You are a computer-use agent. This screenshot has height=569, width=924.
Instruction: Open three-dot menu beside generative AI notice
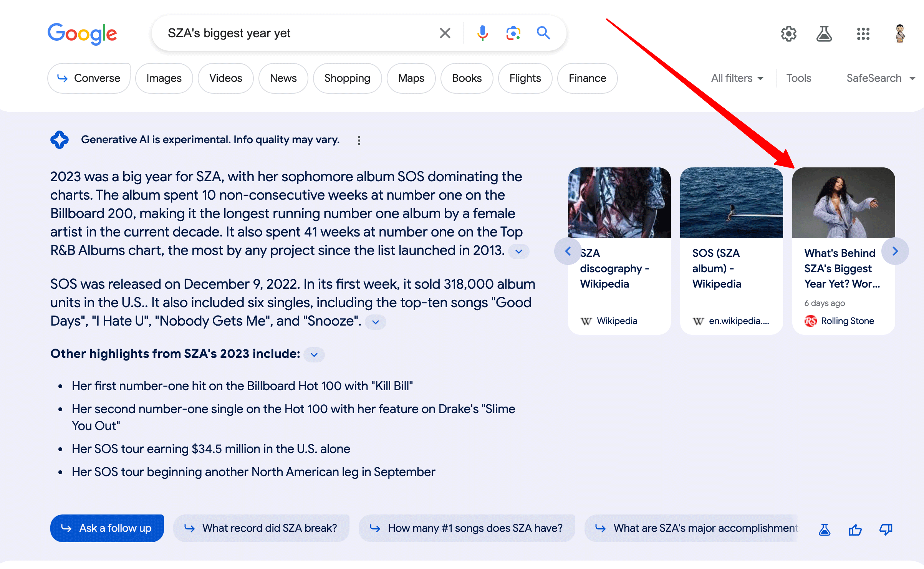coord(359,141)
